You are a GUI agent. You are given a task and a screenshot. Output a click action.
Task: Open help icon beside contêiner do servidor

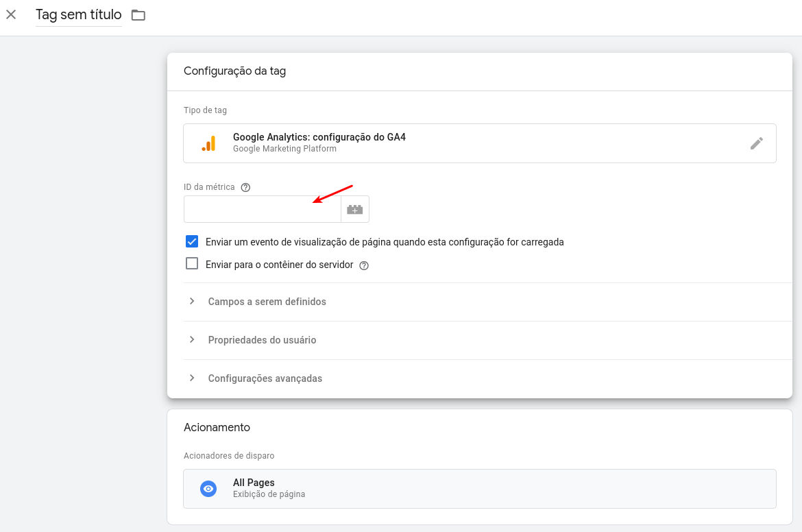point(364,265)
